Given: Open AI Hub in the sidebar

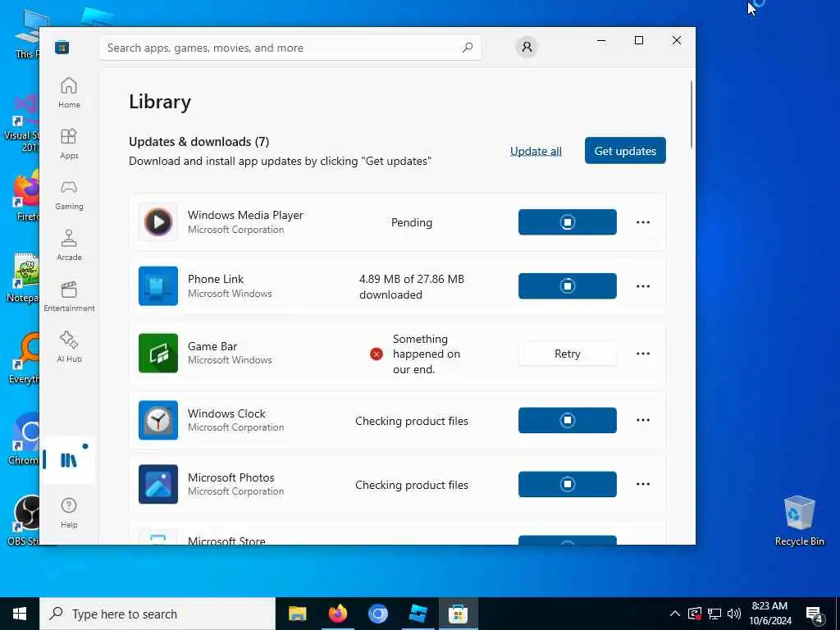Looking at the screenshot, I should (x=69, y=347).
